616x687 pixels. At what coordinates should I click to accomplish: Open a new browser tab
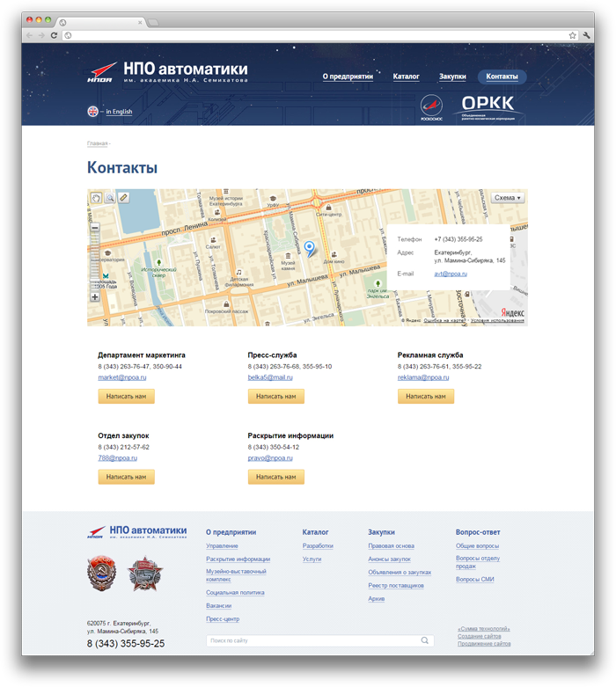coord(153,22)
